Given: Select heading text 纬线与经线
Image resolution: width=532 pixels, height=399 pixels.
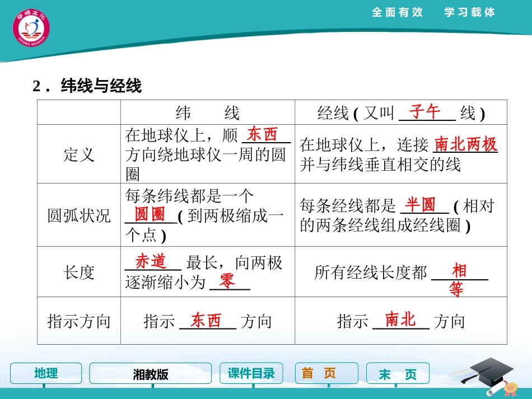Looking at the screenshot, I should (x=101, y=86).
